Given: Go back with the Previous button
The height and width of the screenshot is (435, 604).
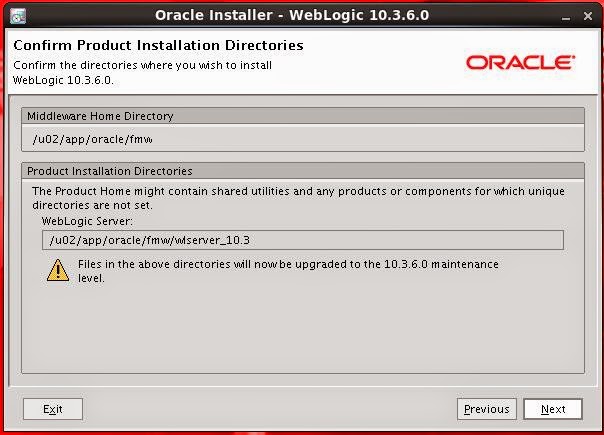Looking at the screenshot, I should pyautogui.click(x=487, y=409).
